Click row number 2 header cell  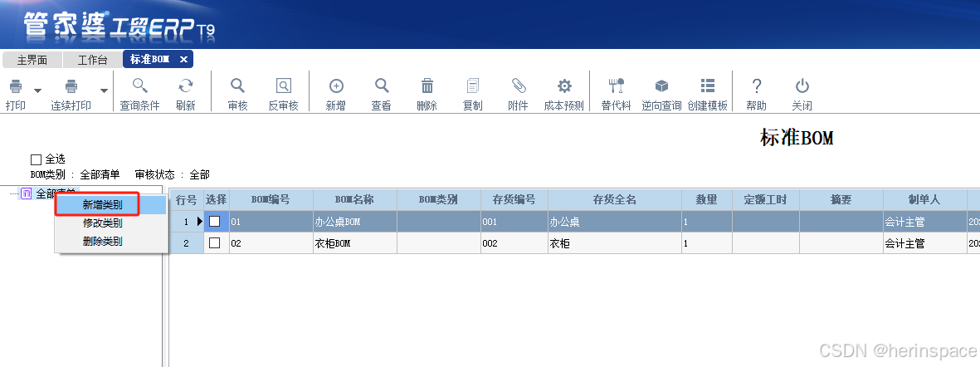tap(186, 243)
